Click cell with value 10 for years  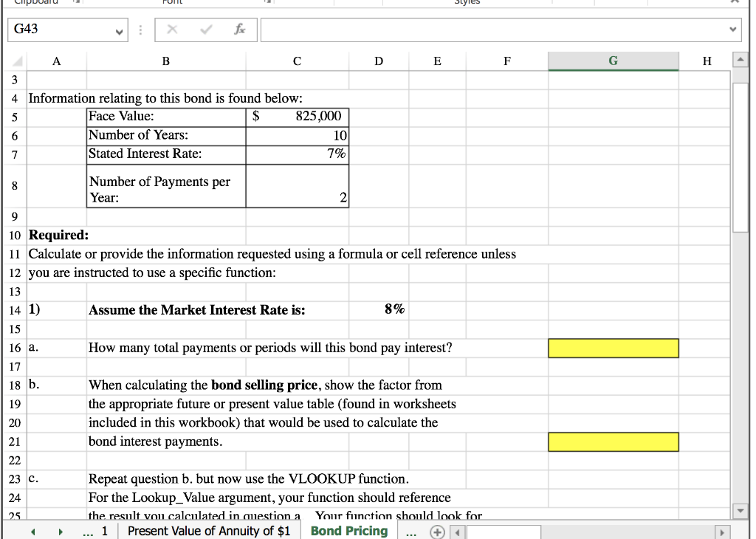tap(297, 135)
